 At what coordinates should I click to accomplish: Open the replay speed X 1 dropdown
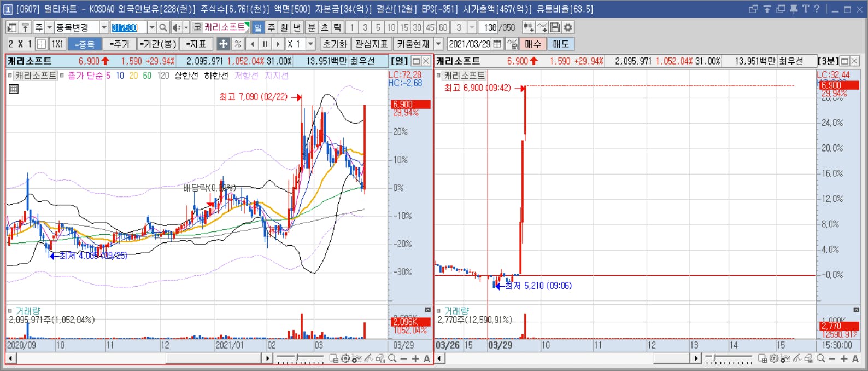click(x=311, y=44)
